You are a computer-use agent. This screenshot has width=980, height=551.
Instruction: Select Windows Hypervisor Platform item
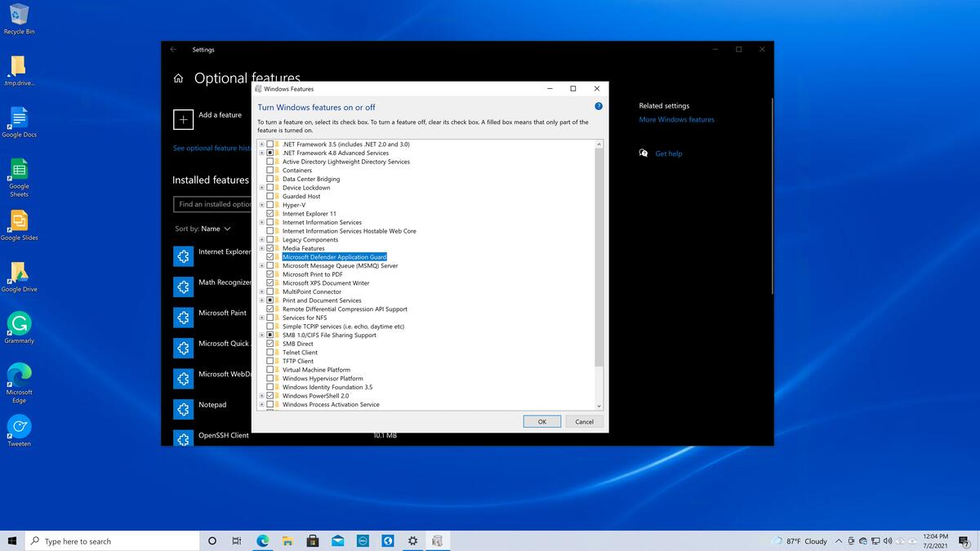[x=323, y=379]
